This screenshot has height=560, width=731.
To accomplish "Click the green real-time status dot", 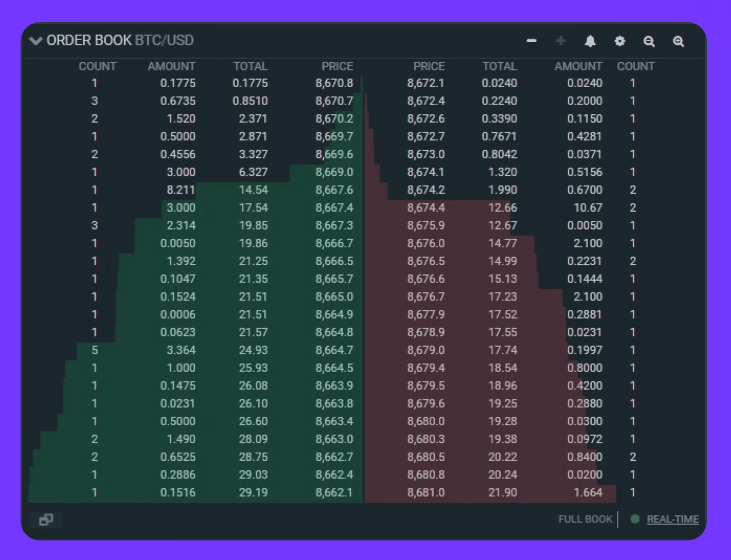I will (635, 519).
